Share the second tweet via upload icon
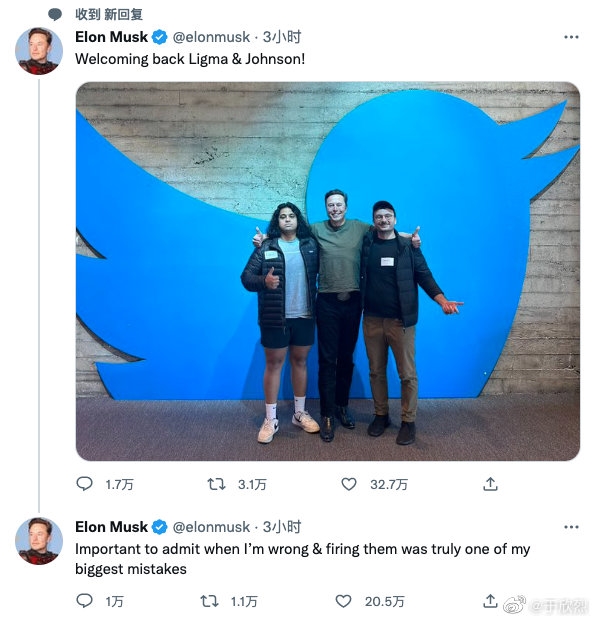The width and height of the screenshot is (595, 622). pyautogui.click(x=490, y=601)
